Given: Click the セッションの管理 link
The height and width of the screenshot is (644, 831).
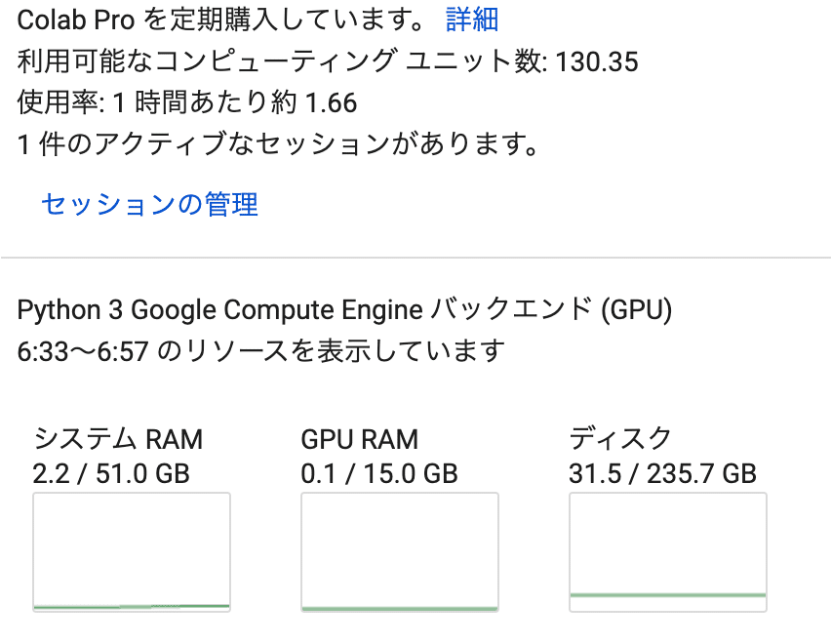Looking at the screenshot, I should (149, 204).
